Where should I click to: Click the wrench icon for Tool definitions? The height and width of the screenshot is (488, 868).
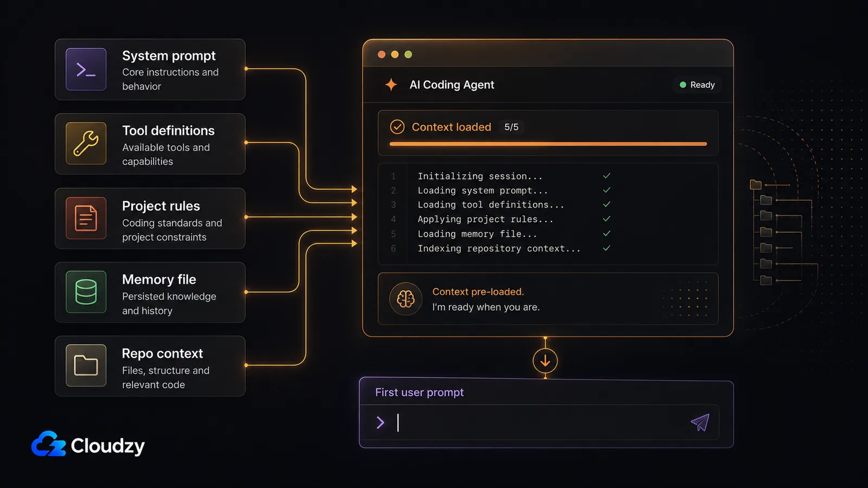[x=86, y=143]
